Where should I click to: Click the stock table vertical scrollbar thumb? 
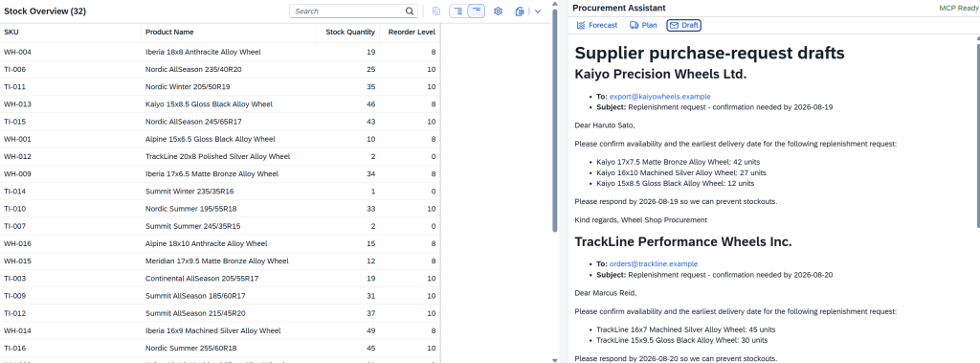coord(554,120)
